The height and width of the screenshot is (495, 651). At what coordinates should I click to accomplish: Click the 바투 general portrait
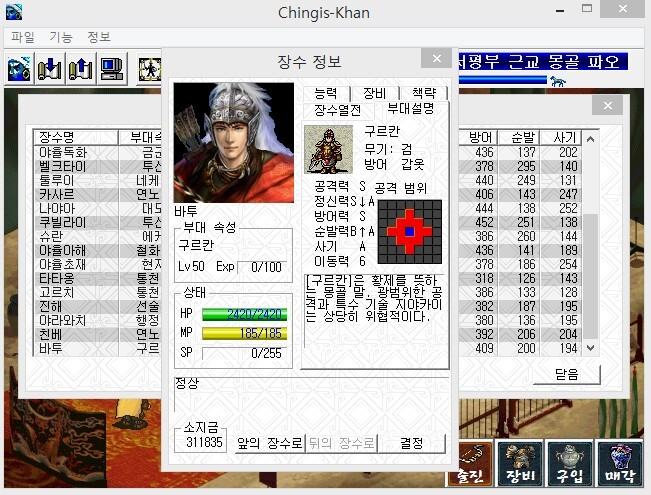234,142
